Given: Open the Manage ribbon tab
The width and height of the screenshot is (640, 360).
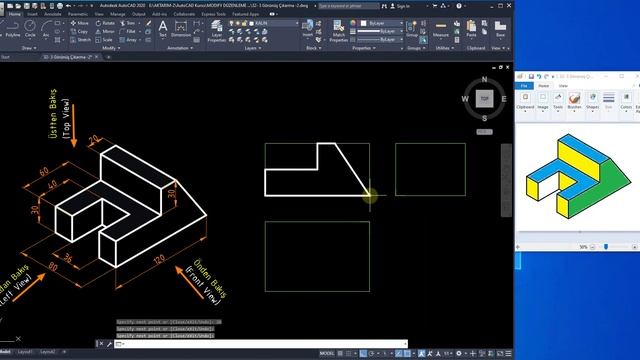Looking at the screenshot, I should pyautogui.click(x=118, y=14).
